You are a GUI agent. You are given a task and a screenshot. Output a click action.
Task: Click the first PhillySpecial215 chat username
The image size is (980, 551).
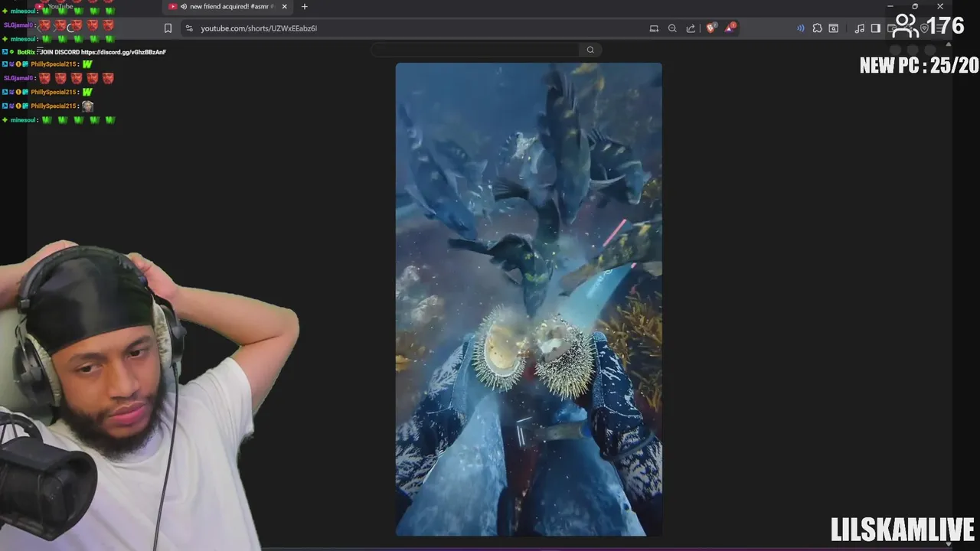[x=54, y=64]
